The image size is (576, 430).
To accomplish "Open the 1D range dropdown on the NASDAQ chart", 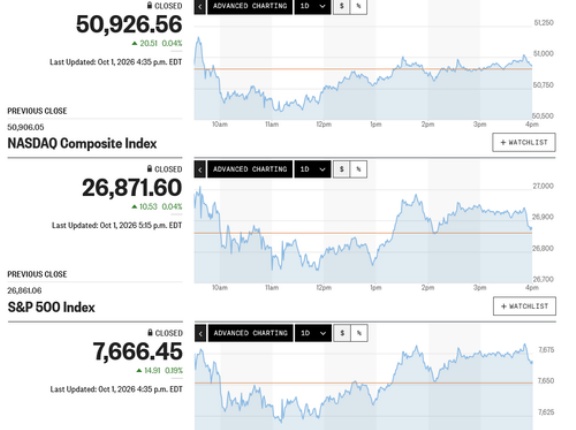I will [313, 169].
